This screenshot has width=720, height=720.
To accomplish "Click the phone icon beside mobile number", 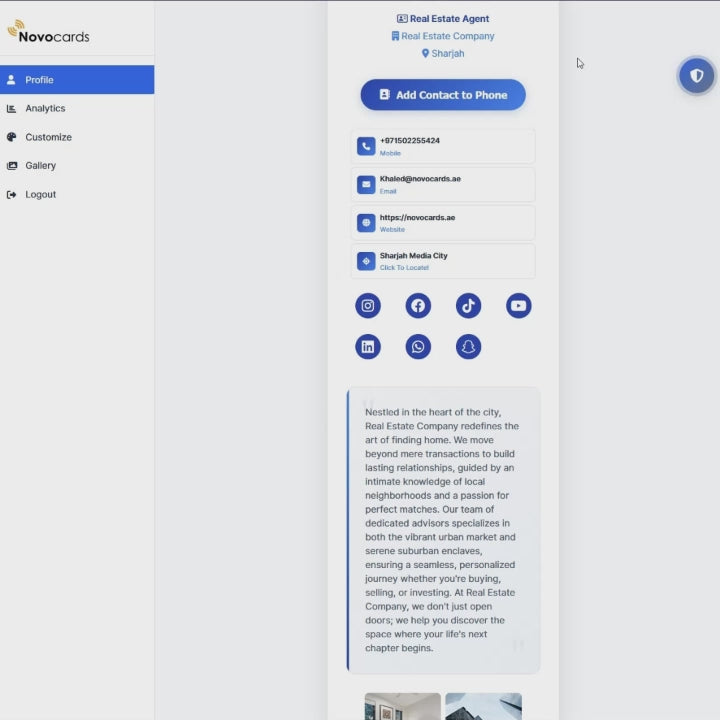I will tap(366, 146).
